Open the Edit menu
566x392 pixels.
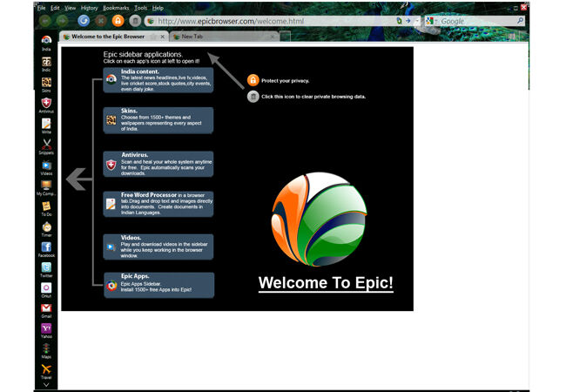tap(55, 8)
